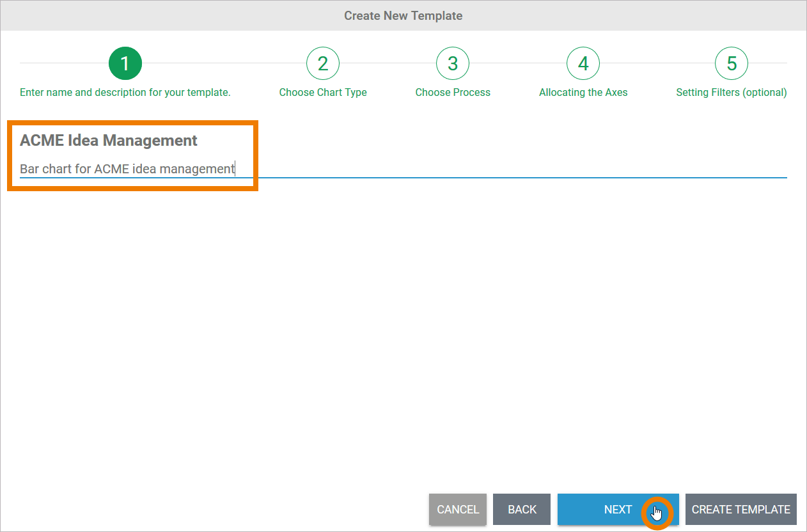
Task: Go to Setting Filters (optional) label
Action: coord(732,92)
